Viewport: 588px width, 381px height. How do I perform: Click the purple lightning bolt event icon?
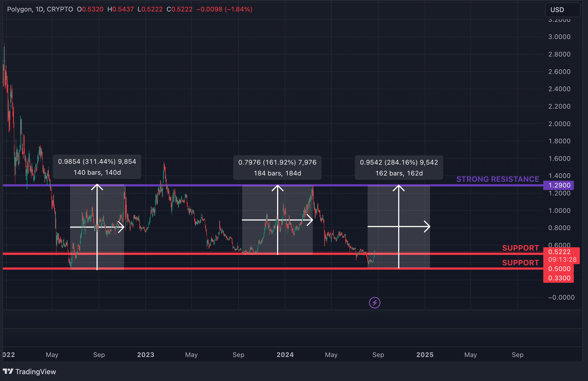pyautogui.click(x=374, y=303)
